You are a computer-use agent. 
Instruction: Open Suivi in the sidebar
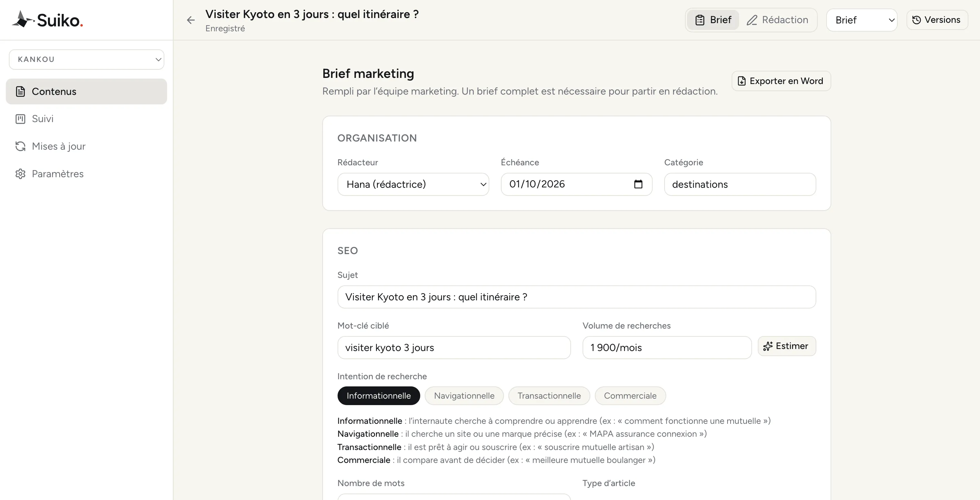pyautogui.click(x=86, y=119)
